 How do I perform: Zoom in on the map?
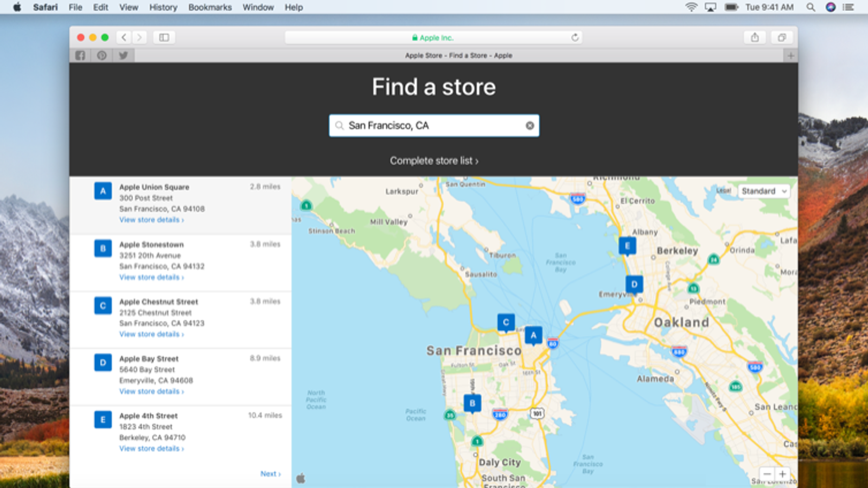click(x=782, y=474)
